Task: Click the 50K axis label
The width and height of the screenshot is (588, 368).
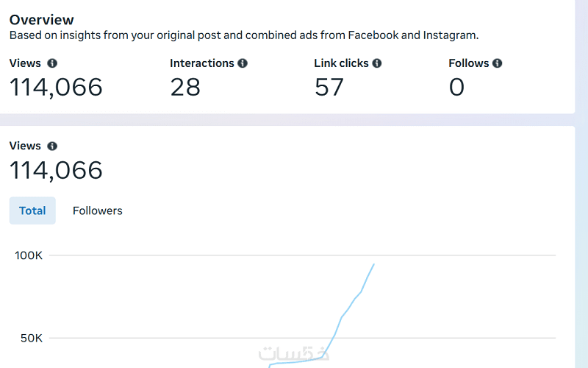Action: 31,339
